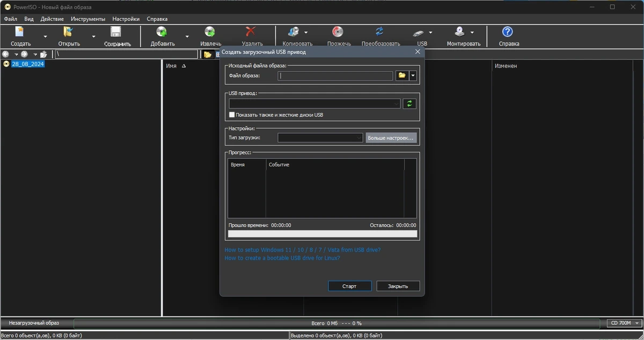Open the Монтировать dropdown arrow

coord(472,32)
